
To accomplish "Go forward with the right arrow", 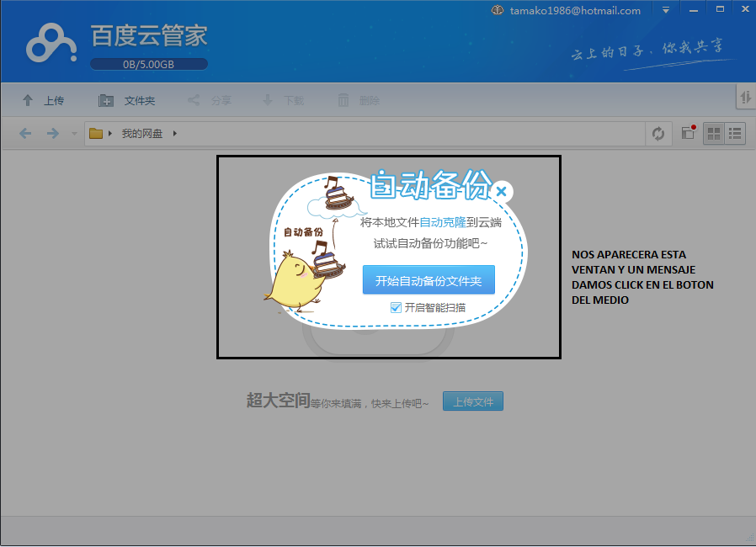I will coord(52,134).
